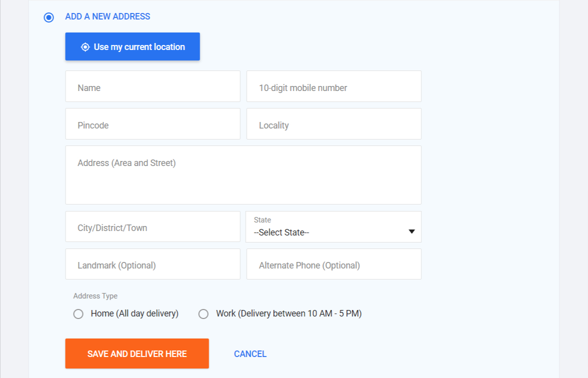
Task: Click the Work delivery 10 AM - 5 PM label
Action: (289, 314)
